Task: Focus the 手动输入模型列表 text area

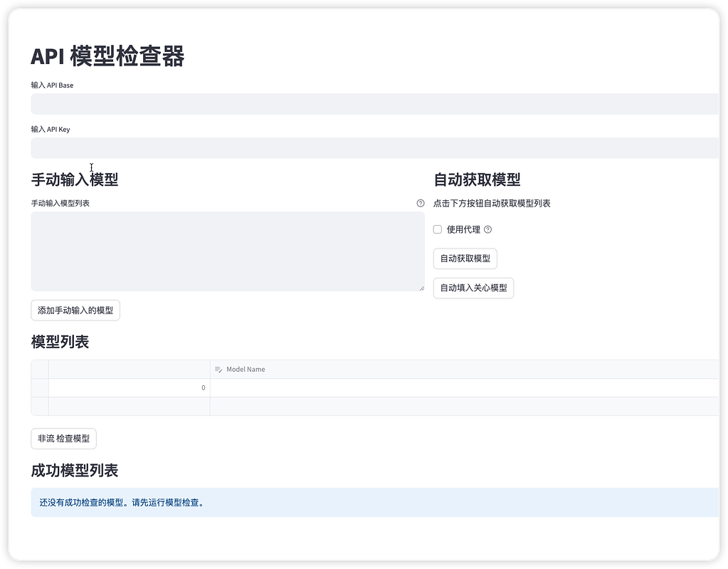Action: (228, 251)
